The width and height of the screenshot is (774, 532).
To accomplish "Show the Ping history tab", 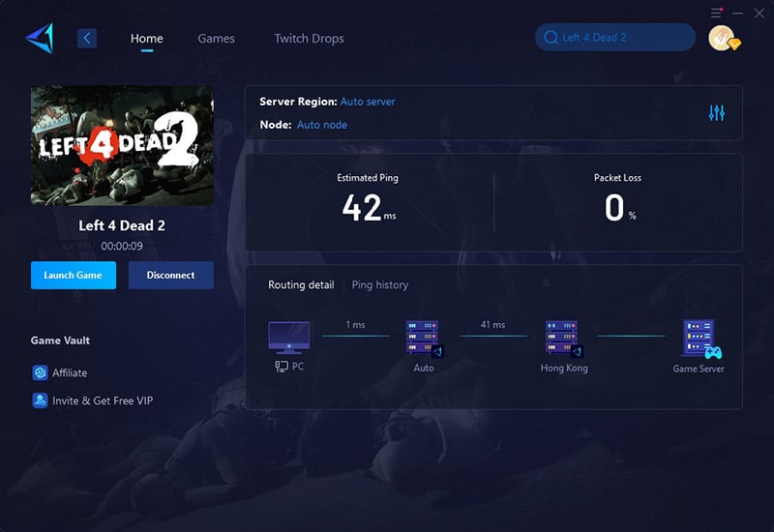I will click(x=379, y=285).
